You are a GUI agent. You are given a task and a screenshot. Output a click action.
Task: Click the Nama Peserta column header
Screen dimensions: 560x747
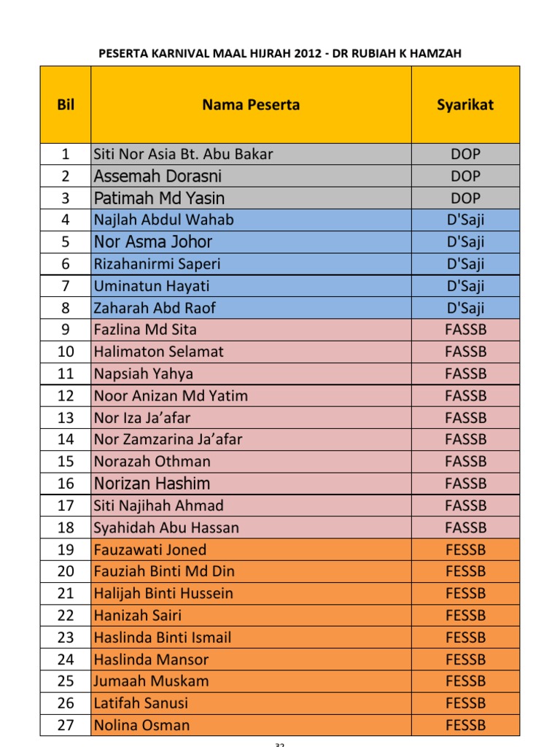pos(251,104)
